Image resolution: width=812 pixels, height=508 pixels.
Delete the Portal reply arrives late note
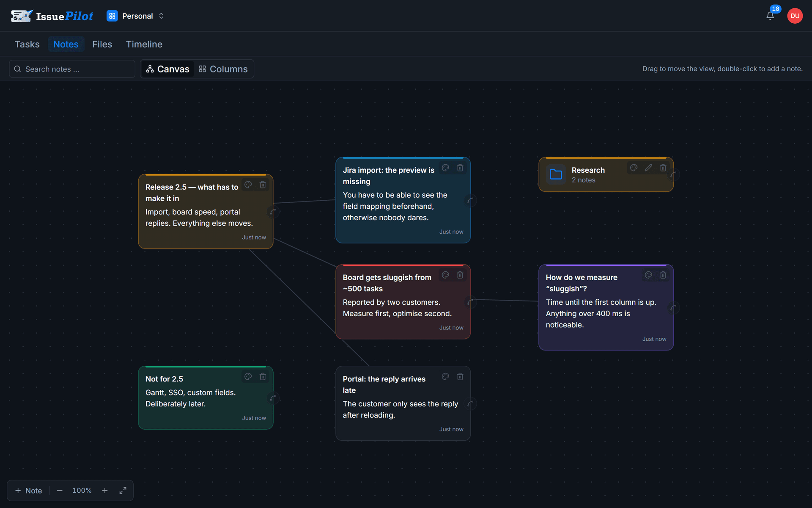tap(460, 376)
